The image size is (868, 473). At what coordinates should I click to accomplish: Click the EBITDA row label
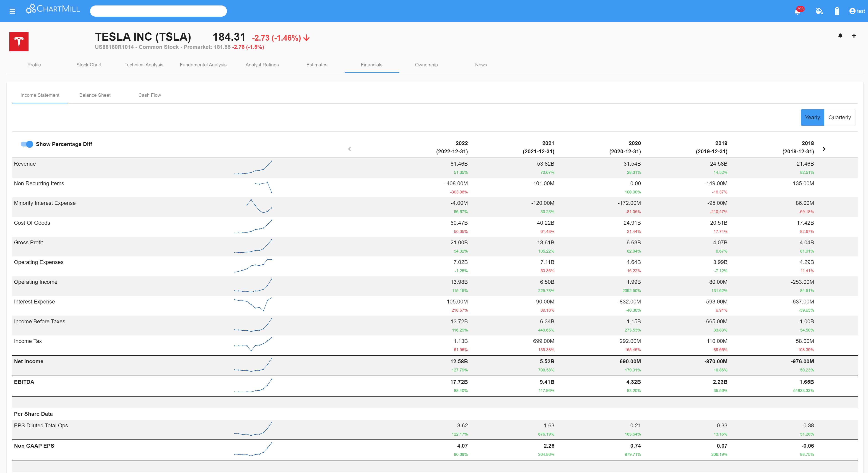coord(24,382)
